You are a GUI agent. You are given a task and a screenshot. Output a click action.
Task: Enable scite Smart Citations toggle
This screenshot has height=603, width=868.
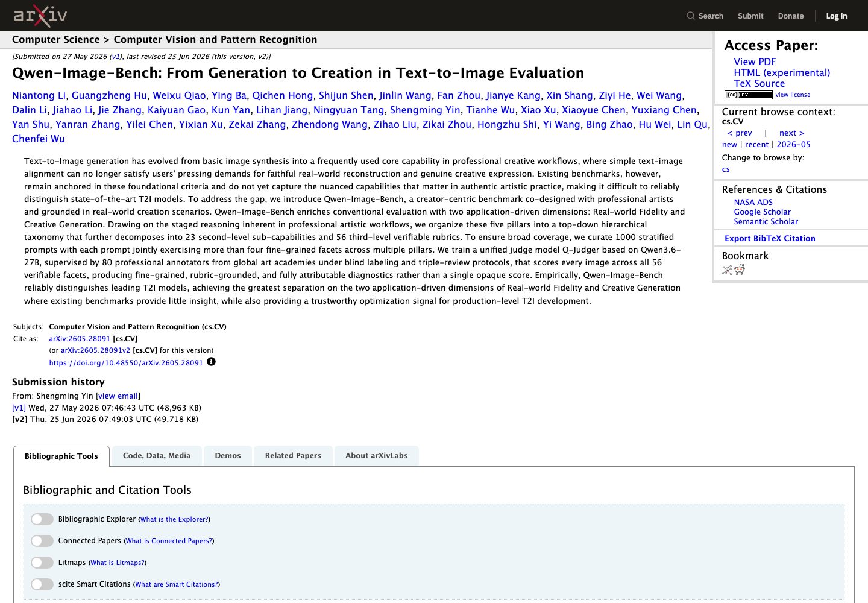click(42, 584)
